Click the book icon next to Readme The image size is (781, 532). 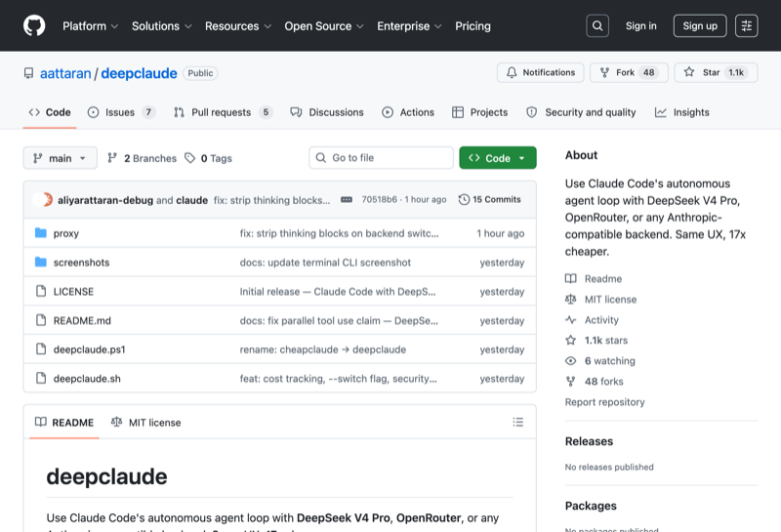pos(571,278)
